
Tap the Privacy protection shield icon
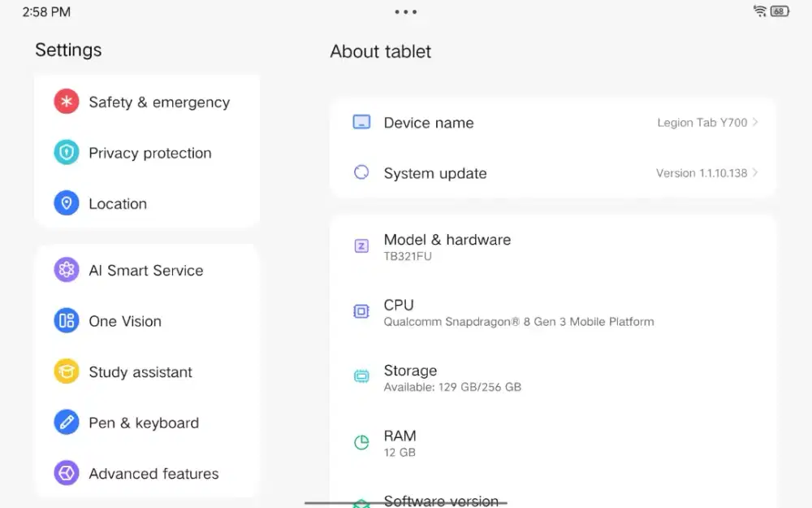point(67,153)
